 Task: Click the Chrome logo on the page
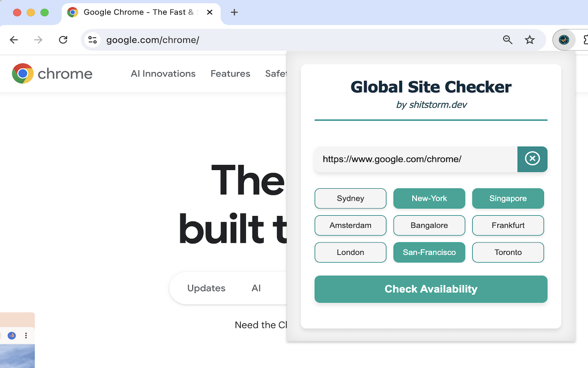point(52,74)
